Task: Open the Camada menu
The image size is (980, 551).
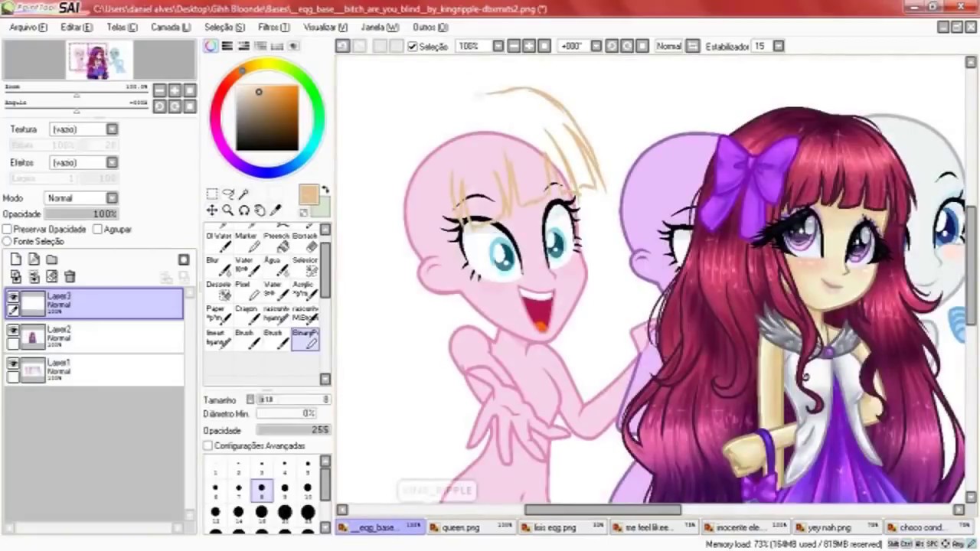Action: click(170, 27)
